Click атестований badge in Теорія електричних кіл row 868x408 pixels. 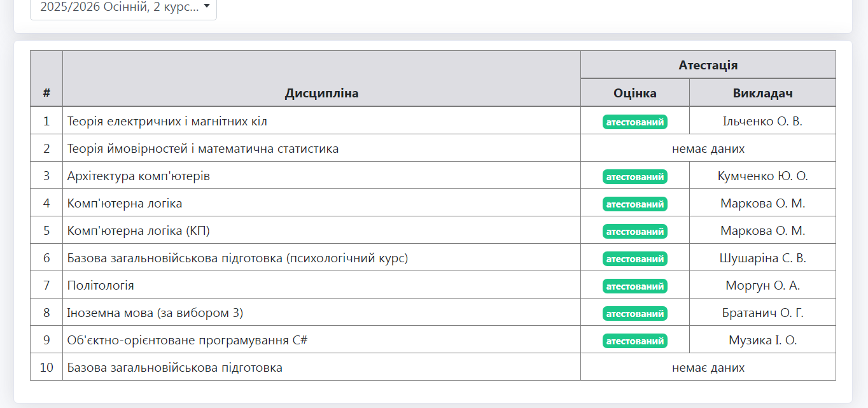point(634,122)
